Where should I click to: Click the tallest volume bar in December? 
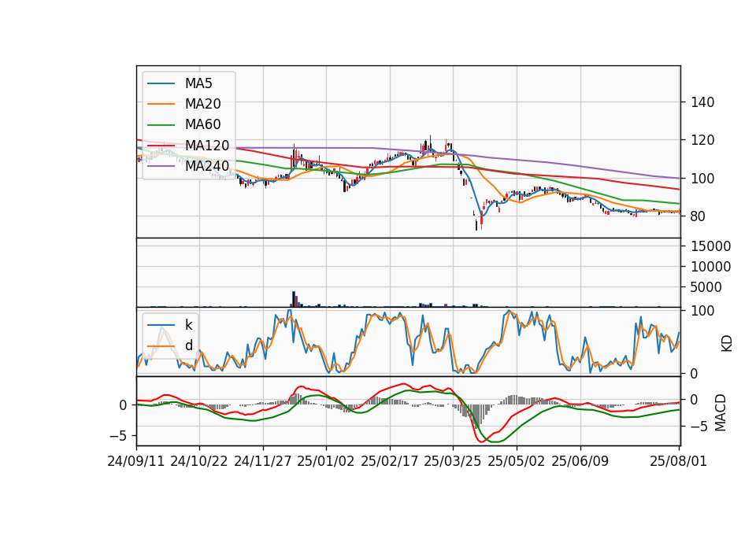click(x=293, y=299)
